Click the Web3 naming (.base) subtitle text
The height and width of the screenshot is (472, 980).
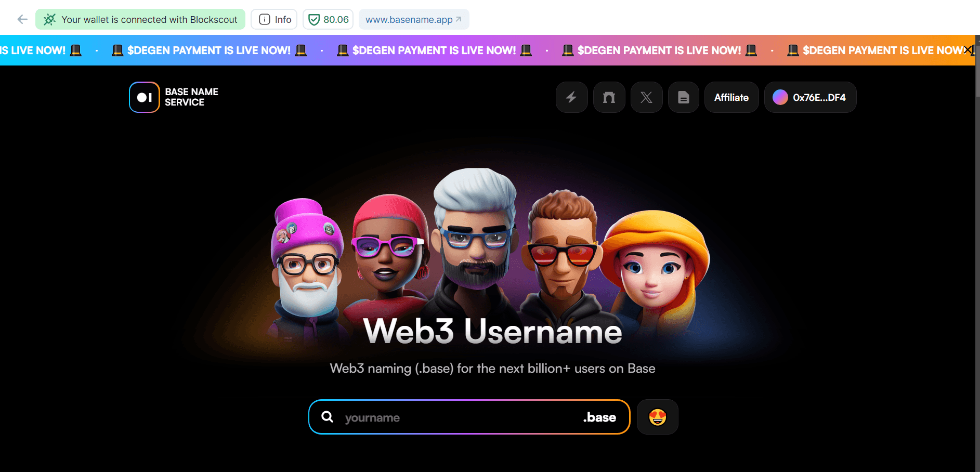point(492,369)
